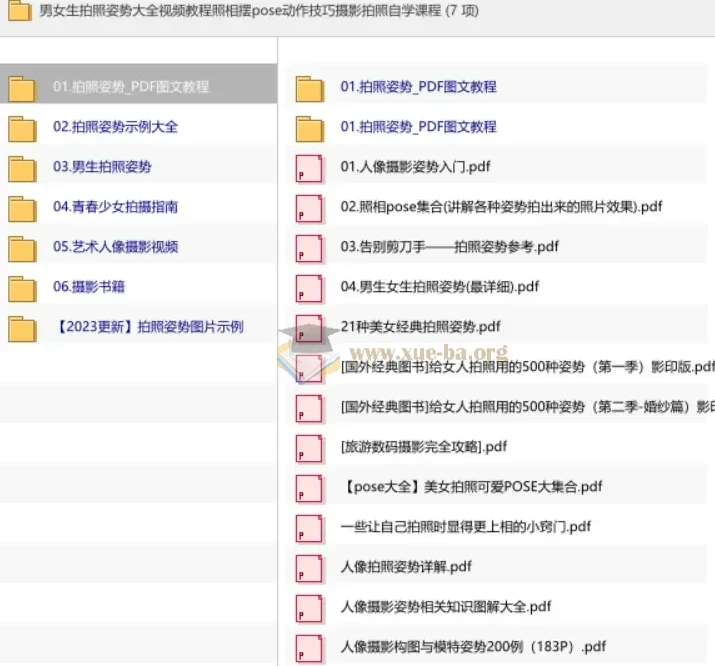Click PDF icon of 人像摄影构图与模特姿势200例（183P）.pdf
The image size is (715, 666).
(x=309, y=650)
